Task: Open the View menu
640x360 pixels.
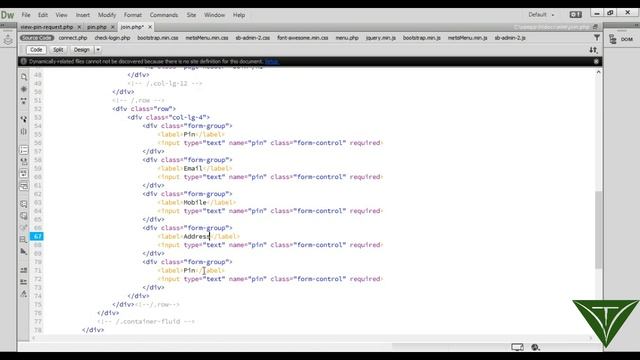Action: pos(62,15)
